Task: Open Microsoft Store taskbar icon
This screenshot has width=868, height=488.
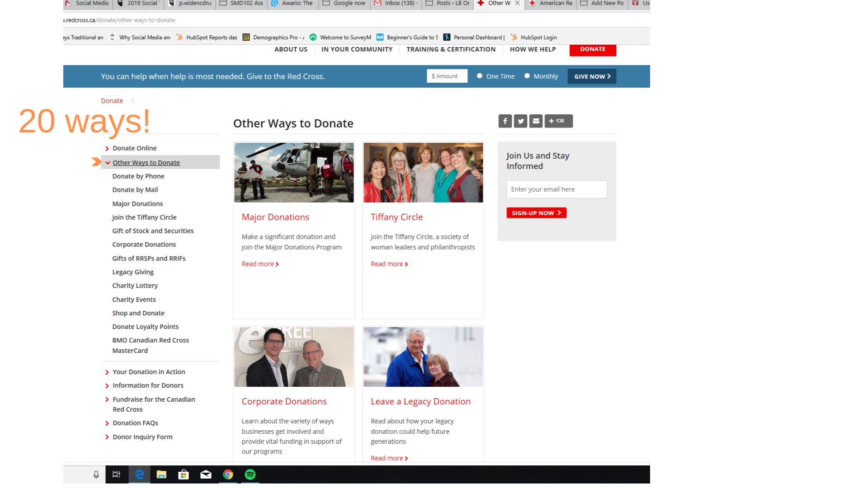Action: point(184,474)
